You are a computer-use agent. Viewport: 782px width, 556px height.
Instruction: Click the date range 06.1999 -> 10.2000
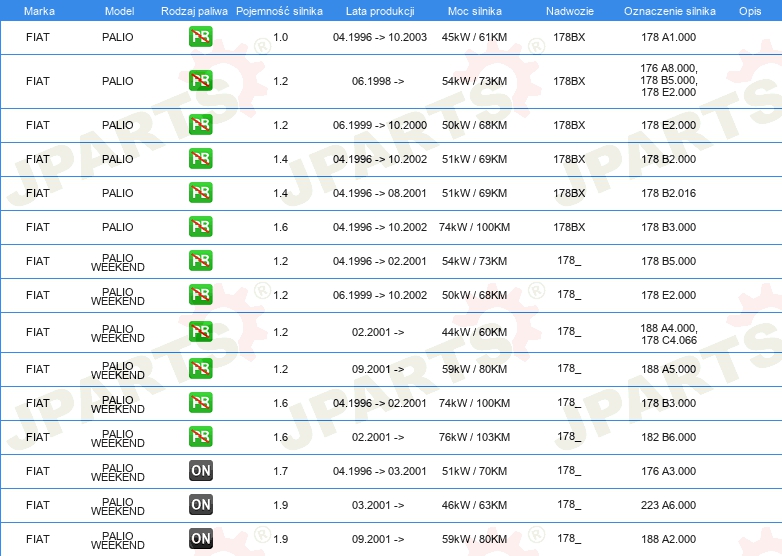tap(380, 125)
